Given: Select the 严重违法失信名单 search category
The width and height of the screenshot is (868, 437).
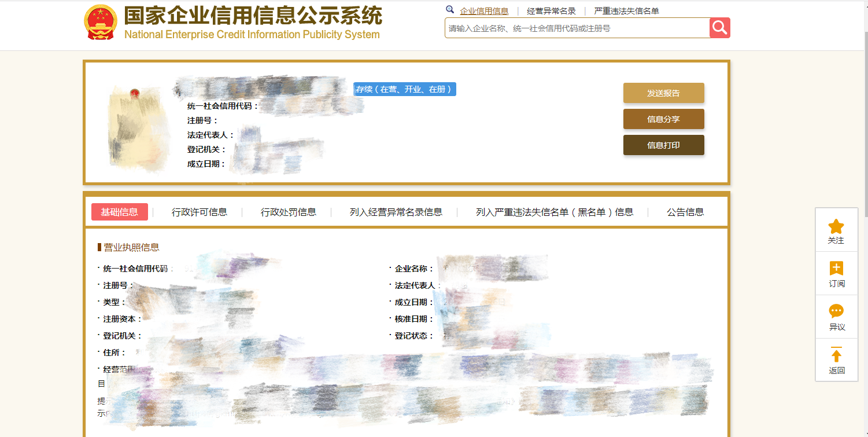Looking at the screenshot, I should [x=626, y=11].
